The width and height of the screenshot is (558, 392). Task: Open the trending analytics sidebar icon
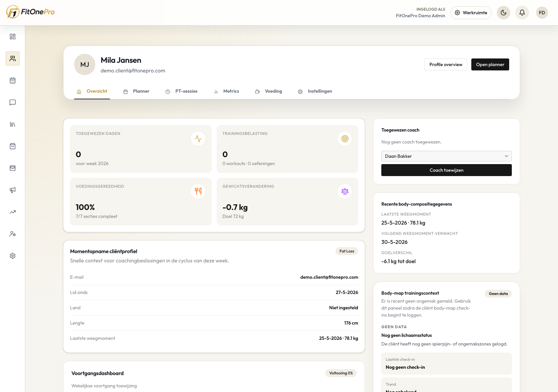[13, 212]
